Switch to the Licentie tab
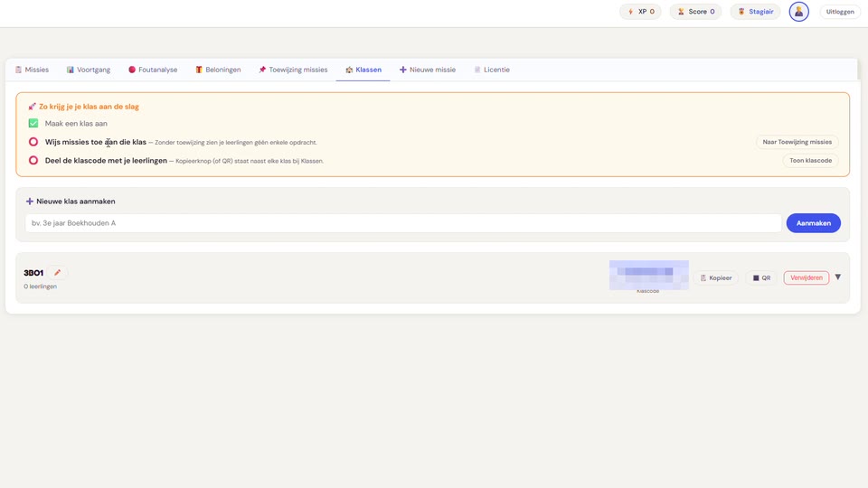868x488 pixels. [492, 70]
